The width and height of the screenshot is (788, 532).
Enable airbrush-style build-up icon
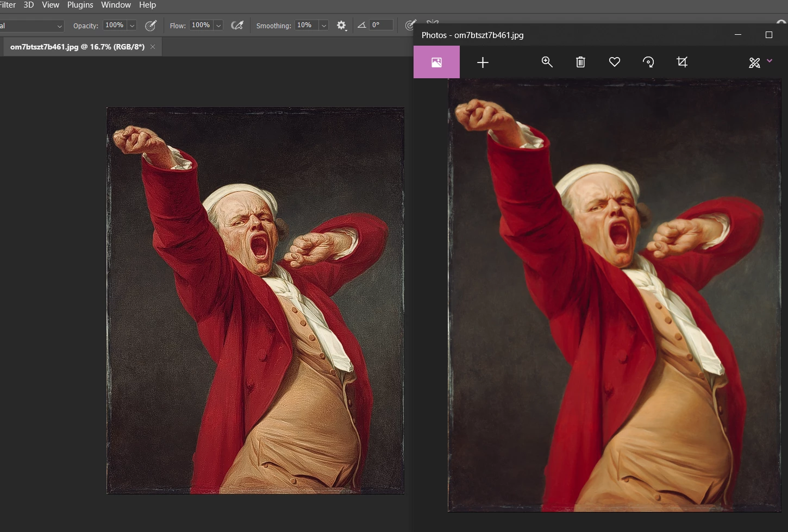[237, 25]
